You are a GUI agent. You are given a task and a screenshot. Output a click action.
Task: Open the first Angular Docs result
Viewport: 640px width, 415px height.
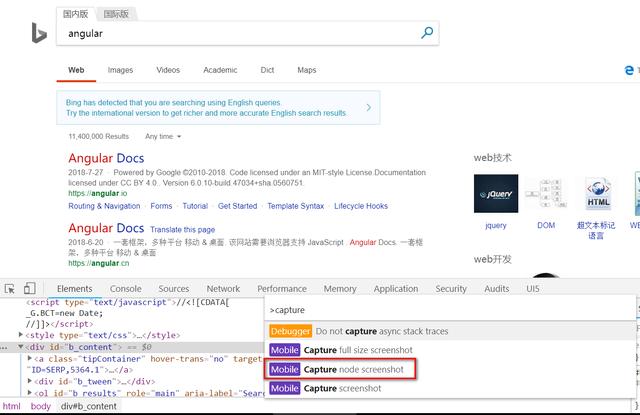[106, 158]
